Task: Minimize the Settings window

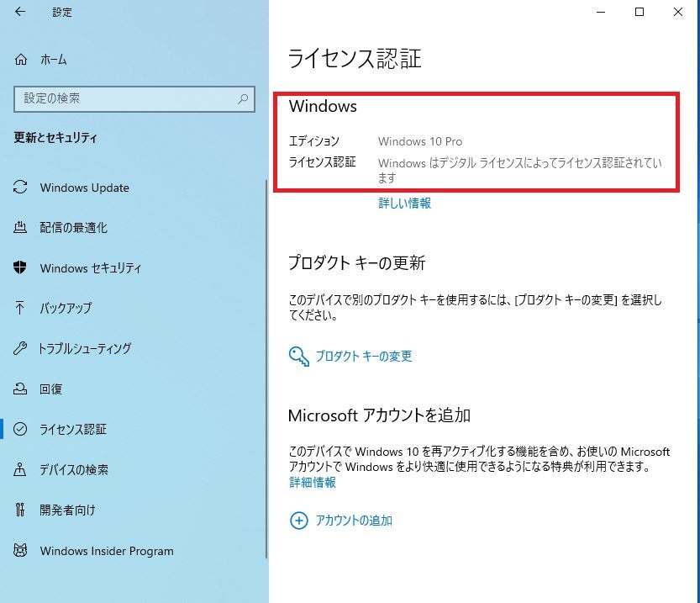Action: (x=601, y=12)
